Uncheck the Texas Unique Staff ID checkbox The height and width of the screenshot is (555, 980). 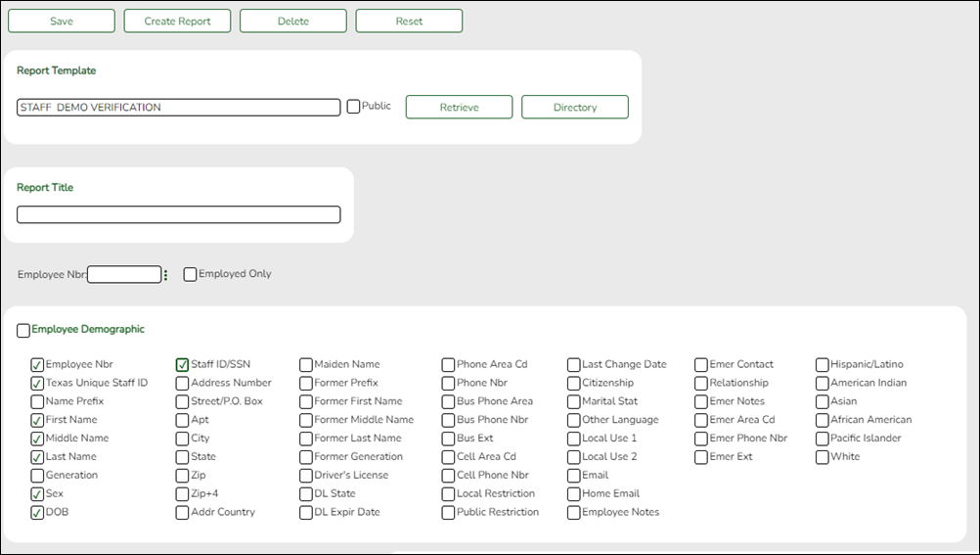37,383
